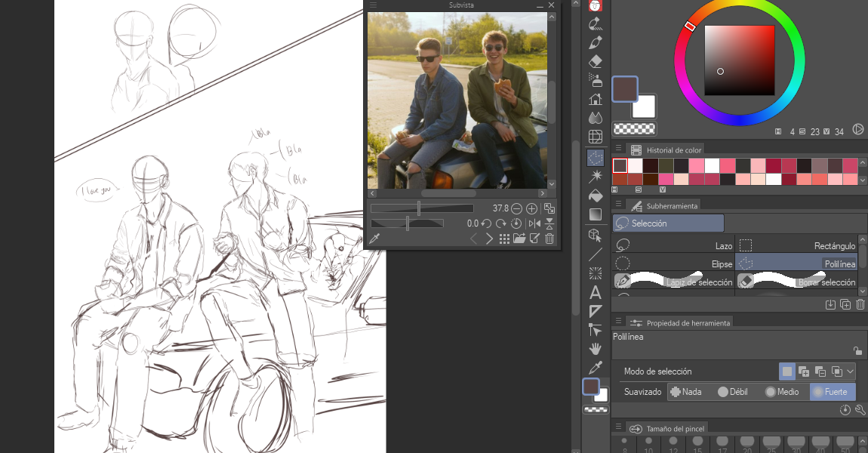The height and width of the screenshot is (453, 868).
Task: Click the trash icon in the Subvista panel
Action: coord(549,237)
